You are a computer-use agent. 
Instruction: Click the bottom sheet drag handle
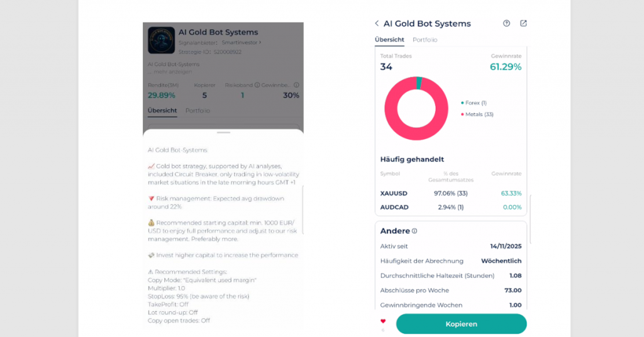tap(223, 133)
